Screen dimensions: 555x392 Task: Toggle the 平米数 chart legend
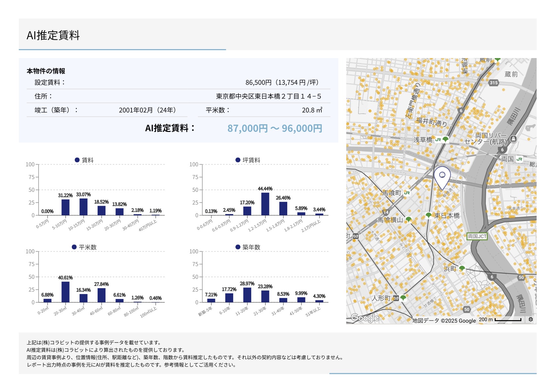(84, 247)
